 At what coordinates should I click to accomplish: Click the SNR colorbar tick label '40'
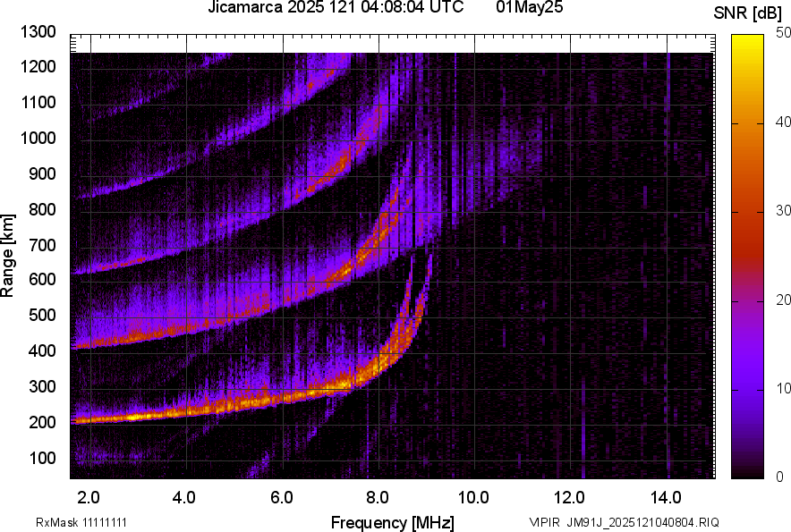tap(783, 122)
